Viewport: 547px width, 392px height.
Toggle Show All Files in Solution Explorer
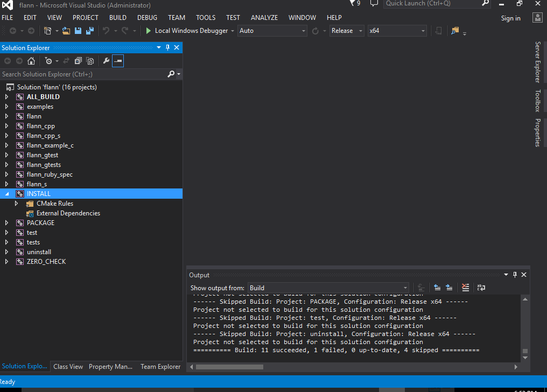[90, 61]
